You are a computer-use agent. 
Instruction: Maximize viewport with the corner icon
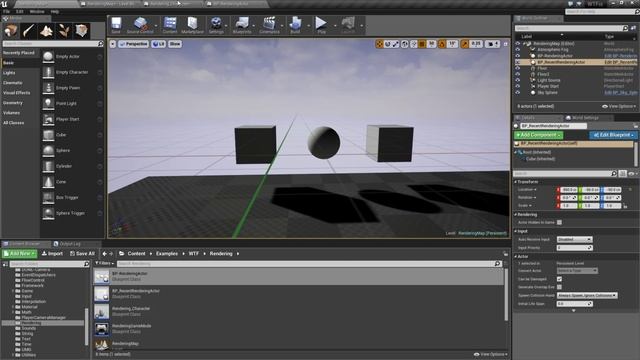click(x=506, y=44)
